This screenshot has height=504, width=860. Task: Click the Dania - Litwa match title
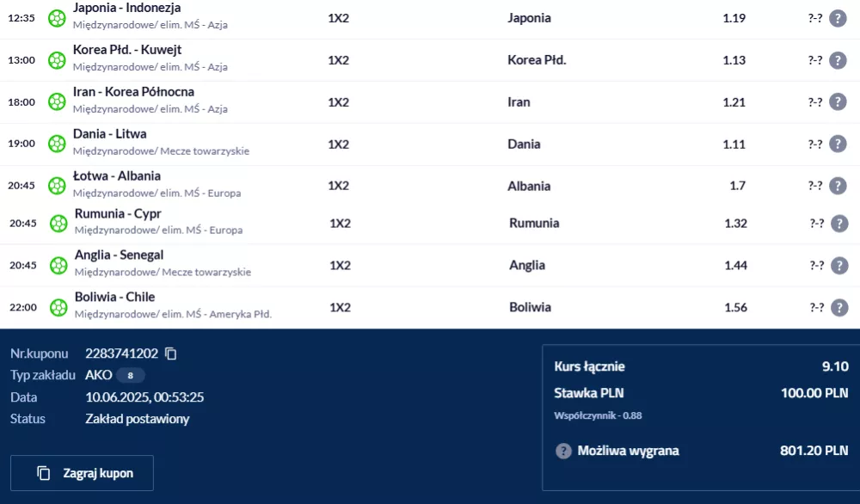click(x=110, y=134)
